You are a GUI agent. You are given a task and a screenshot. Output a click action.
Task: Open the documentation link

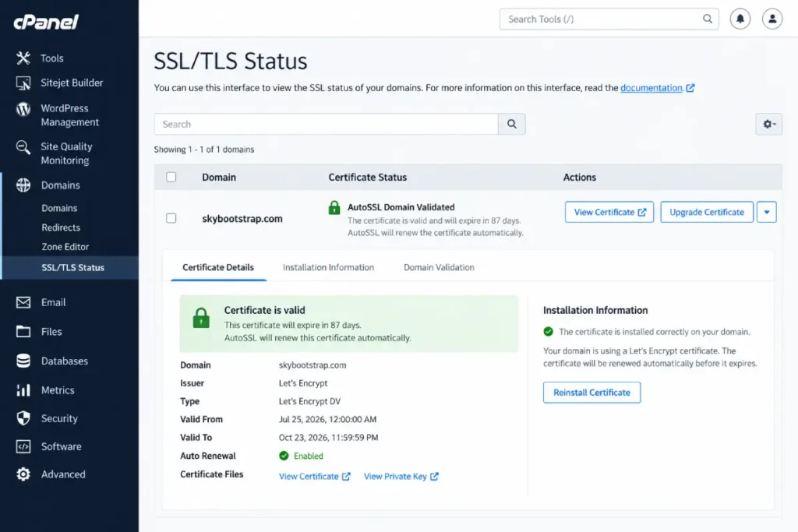click(651, 88)
